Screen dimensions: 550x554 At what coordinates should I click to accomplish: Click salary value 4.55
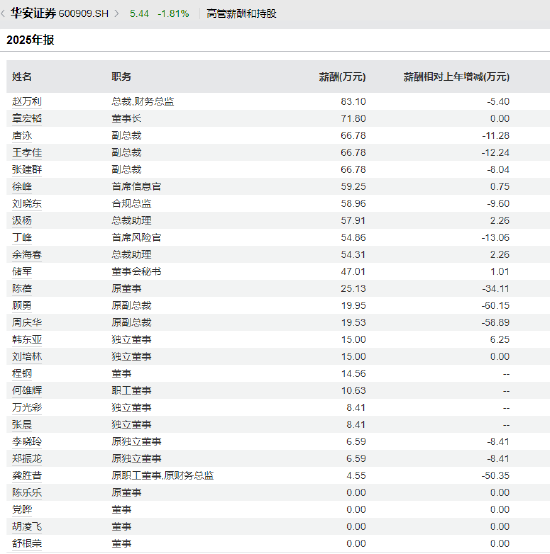pos(356,476)
